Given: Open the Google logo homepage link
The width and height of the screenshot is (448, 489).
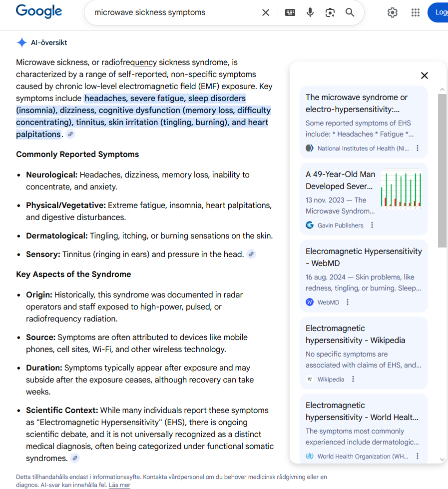Looking at the screenshot, I should [39, 12].
